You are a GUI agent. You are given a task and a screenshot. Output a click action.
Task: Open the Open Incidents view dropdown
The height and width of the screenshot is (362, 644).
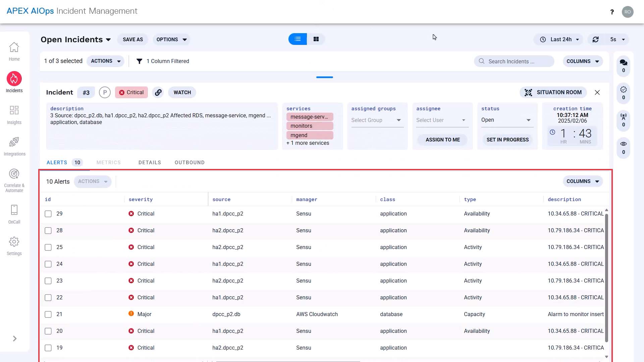click(x=76, y=40)
